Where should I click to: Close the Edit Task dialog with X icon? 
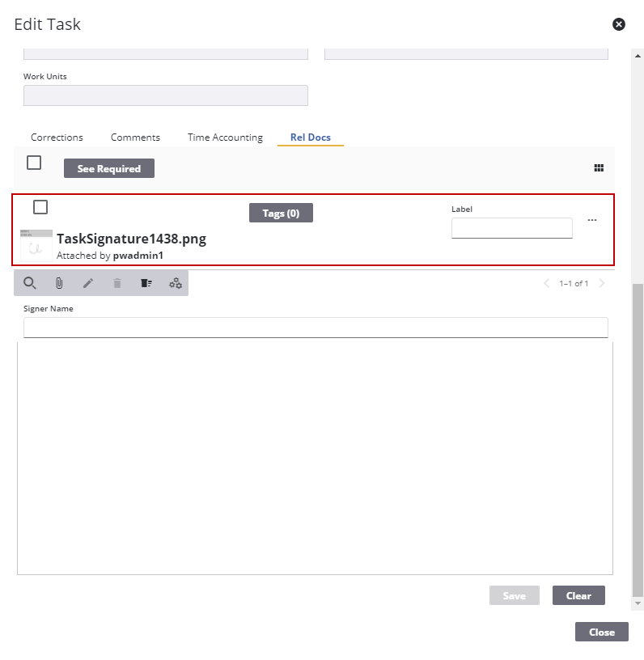(619, 24)
